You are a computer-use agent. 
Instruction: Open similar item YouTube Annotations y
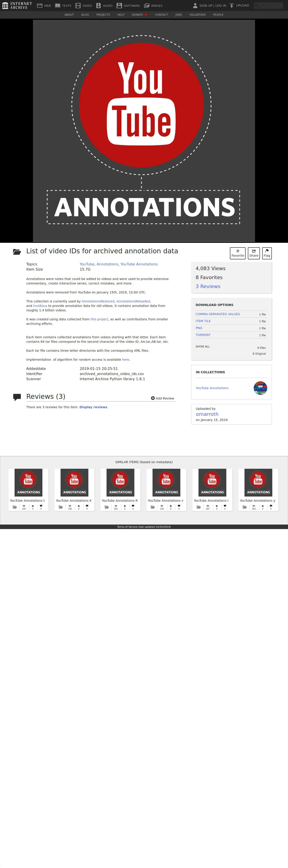[x=258, y=490]
